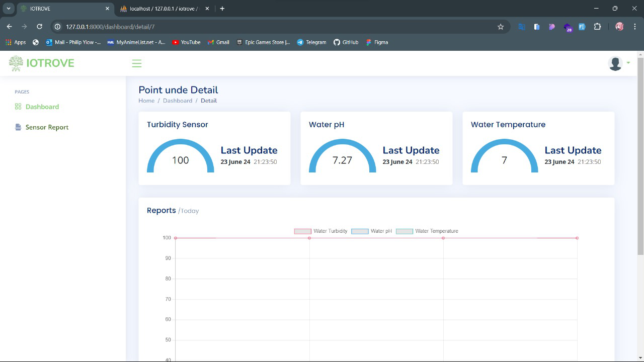Viewport: 644px width, 362px height.
Task: Click the /Today label next to Reports
Action: pos(189,211)
